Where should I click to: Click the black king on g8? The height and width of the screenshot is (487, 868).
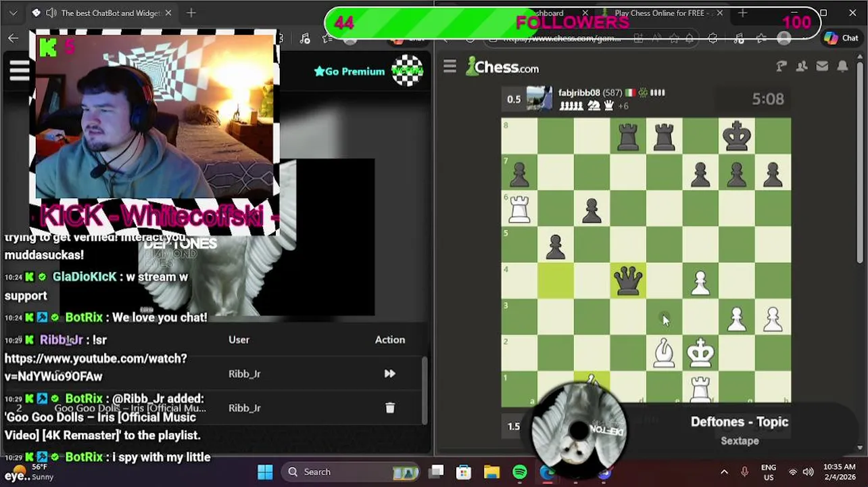(737, 135)
